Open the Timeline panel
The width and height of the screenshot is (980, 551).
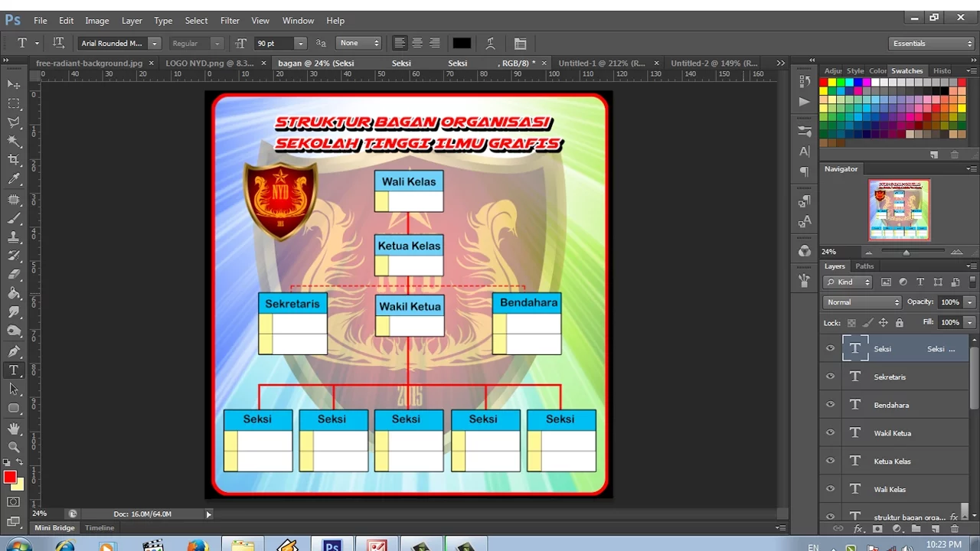click(100, 528)
